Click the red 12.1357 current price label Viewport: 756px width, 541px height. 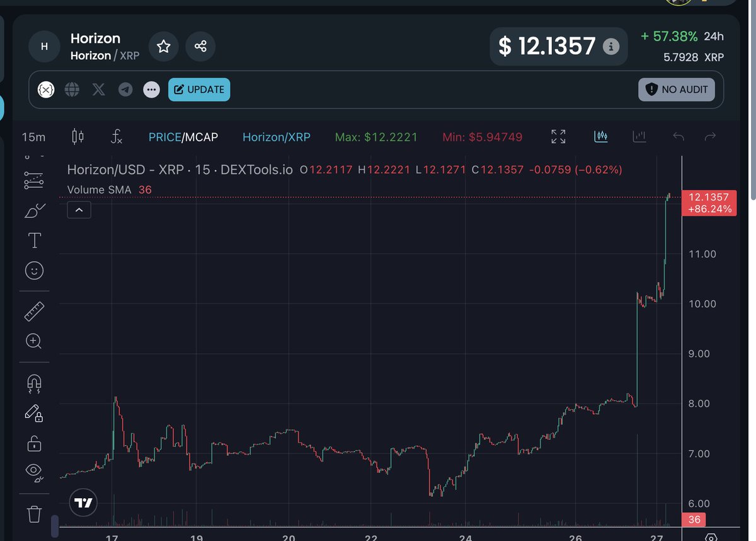pos(709,203)
